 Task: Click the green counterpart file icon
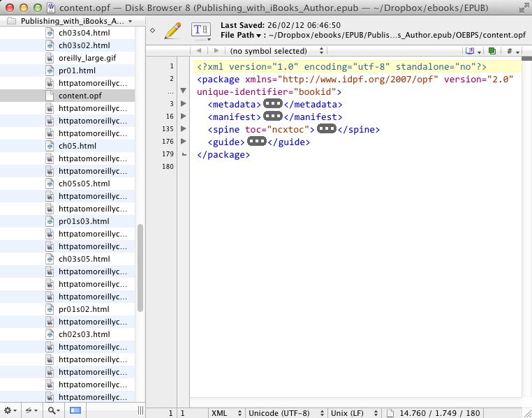coord(492,51)
